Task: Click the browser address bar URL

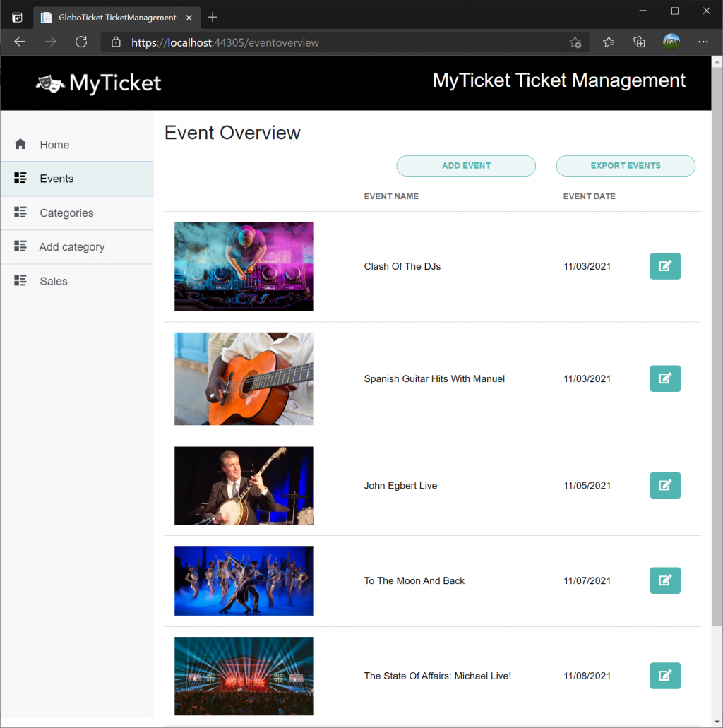Action: tap(225, 42)
